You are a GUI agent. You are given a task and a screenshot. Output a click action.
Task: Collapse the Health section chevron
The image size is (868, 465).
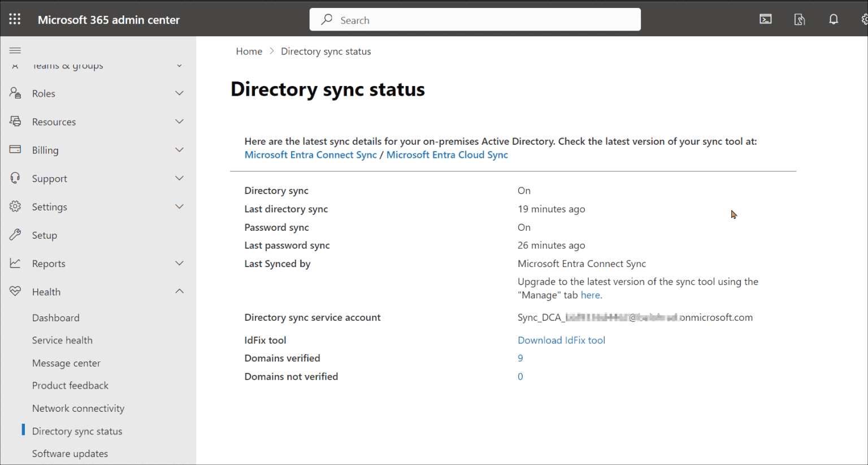tap(179, 291)
